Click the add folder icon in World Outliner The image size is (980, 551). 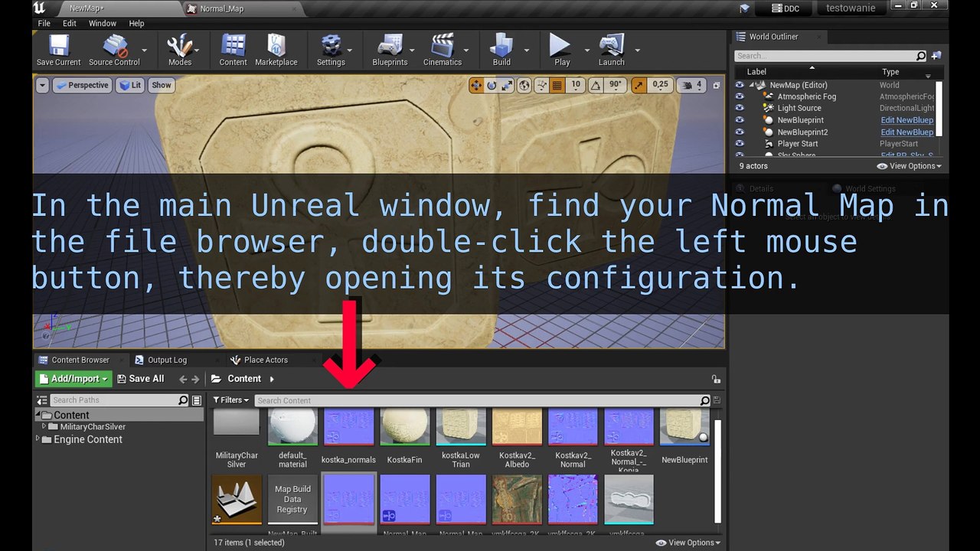(x=936, y=56)
